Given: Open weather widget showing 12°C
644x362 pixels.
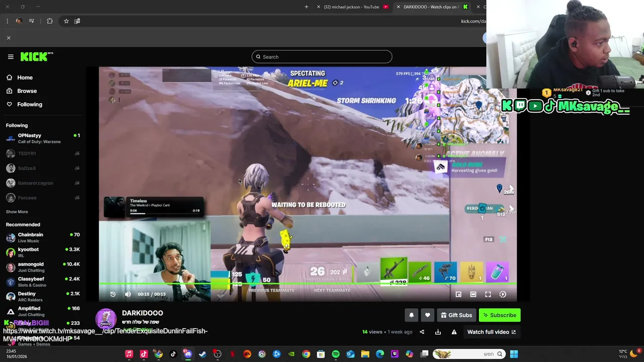Looking at the screenshot, I should pyautogui.click(x=630, y=354).
